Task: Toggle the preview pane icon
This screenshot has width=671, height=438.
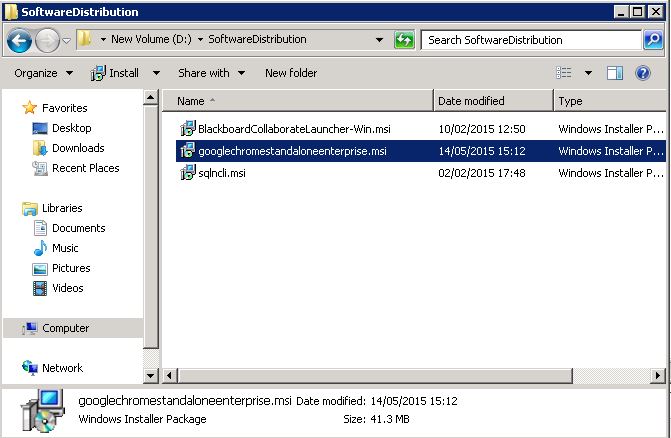Action: [615, 73]
